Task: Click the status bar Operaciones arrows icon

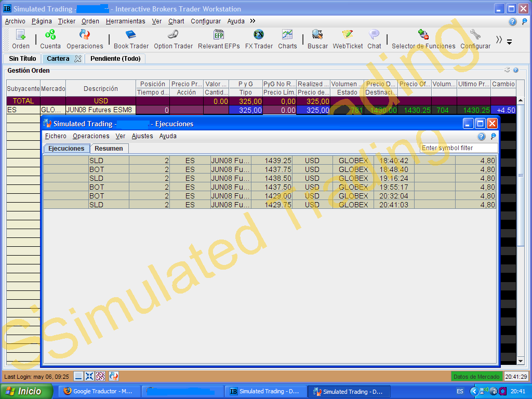Action: pos(114,376)
